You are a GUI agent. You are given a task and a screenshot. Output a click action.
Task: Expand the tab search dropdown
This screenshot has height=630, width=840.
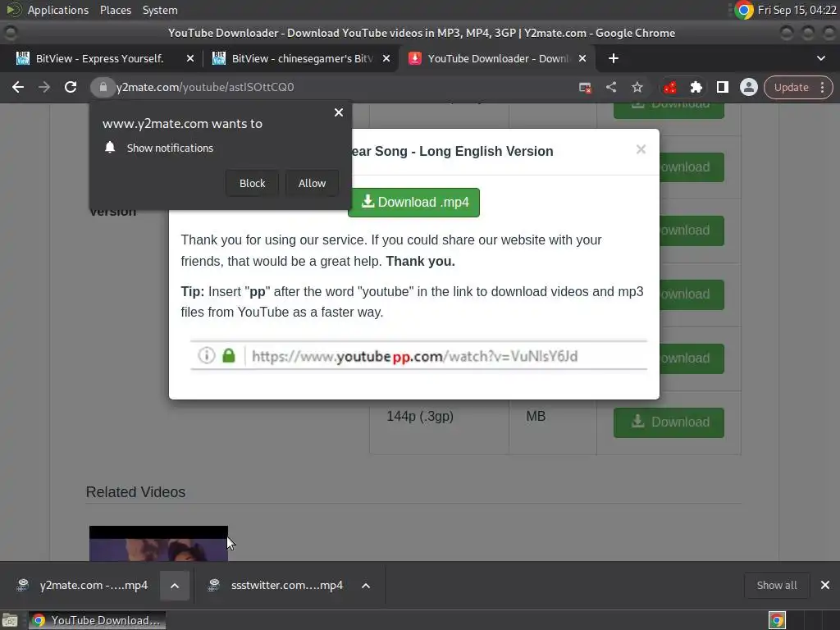click(820, 58)
